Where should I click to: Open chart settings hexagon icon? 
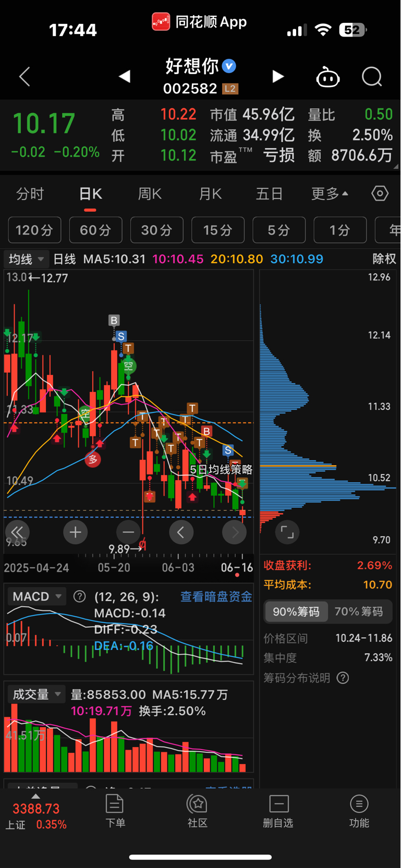click(x=380, y=194)
